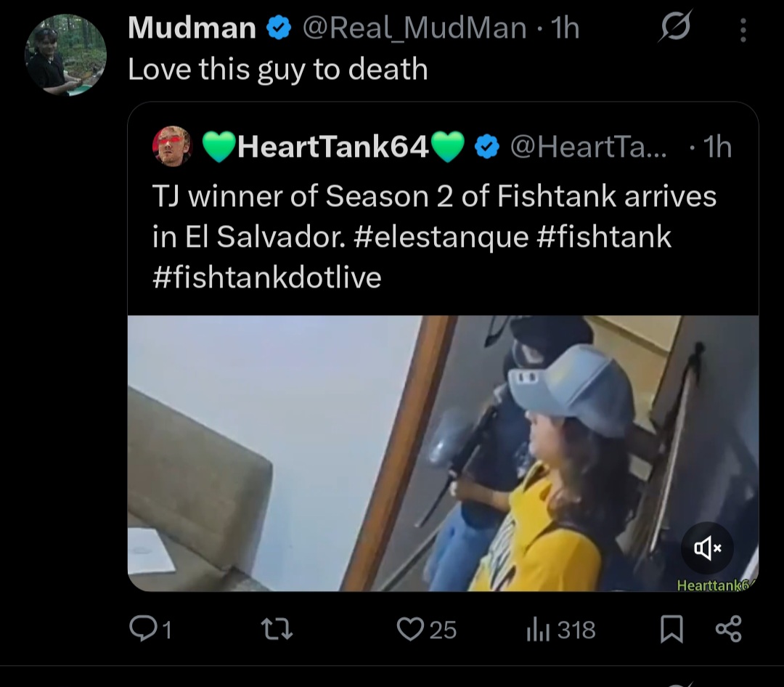784x687 pixels.
Task: Open Mudman's profile picture
Action: 65,55
